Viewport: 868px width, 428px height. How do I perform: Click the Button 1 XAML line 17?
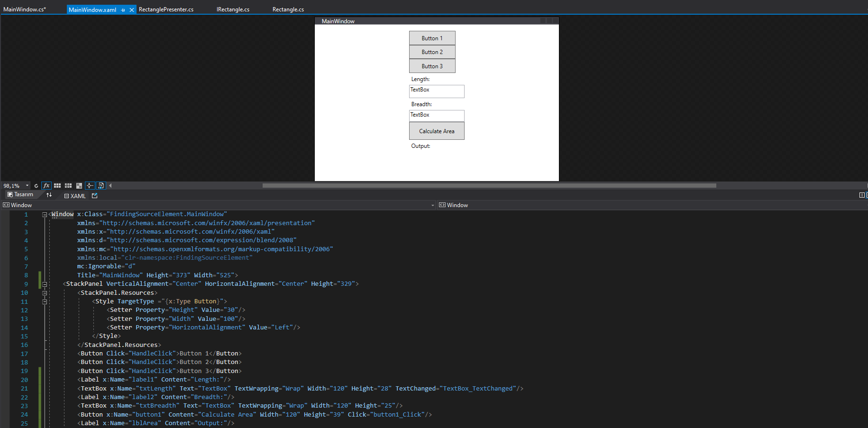(x=160, y=354)
